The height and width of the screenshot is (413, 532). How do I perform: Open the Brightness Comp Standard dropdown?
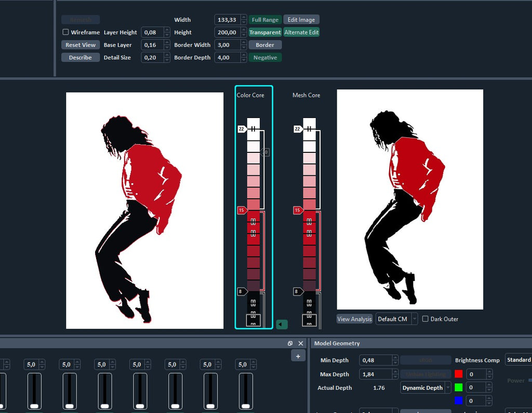pyautogui.click(x=518, y=359)
